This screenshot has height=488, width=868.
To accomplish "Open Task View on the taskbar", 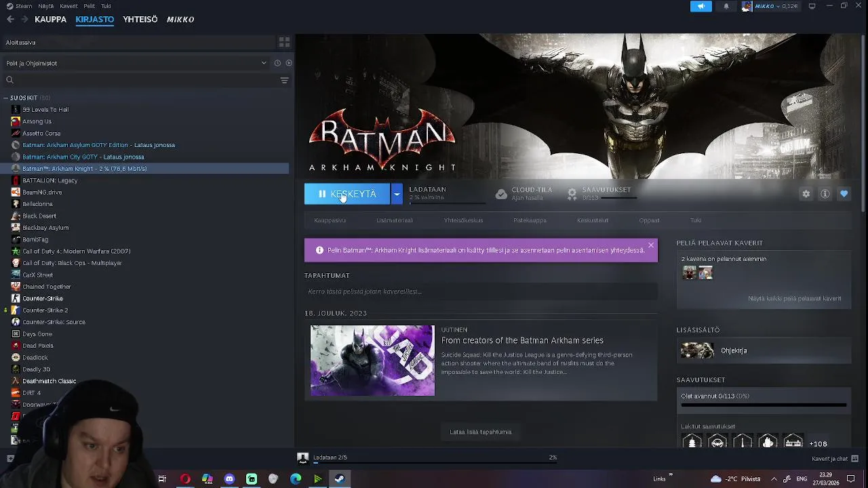I will pos(162,479).
